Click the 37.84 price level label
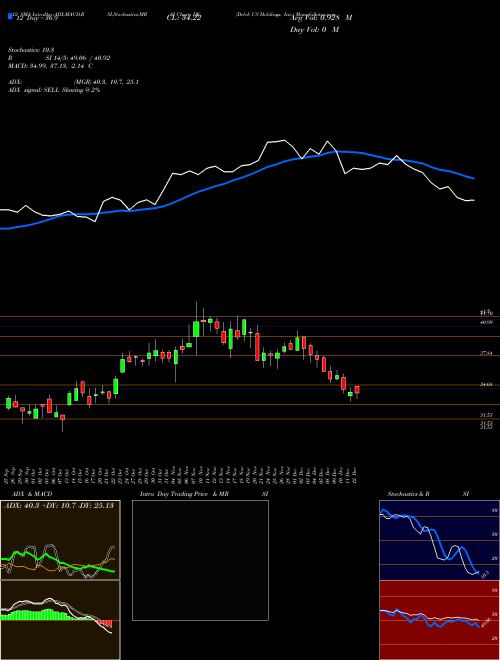The height and width of the screenshot is (660, 500). pos(486,354)
